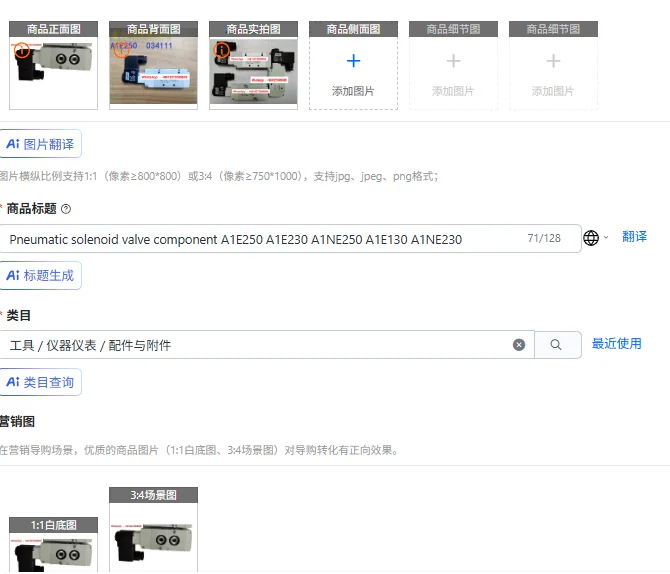Image resolution: width=670 pixels, height=574 pixels.
Task: Click info icon on 商品正面图 thumbnail
Action: (22, 50)
